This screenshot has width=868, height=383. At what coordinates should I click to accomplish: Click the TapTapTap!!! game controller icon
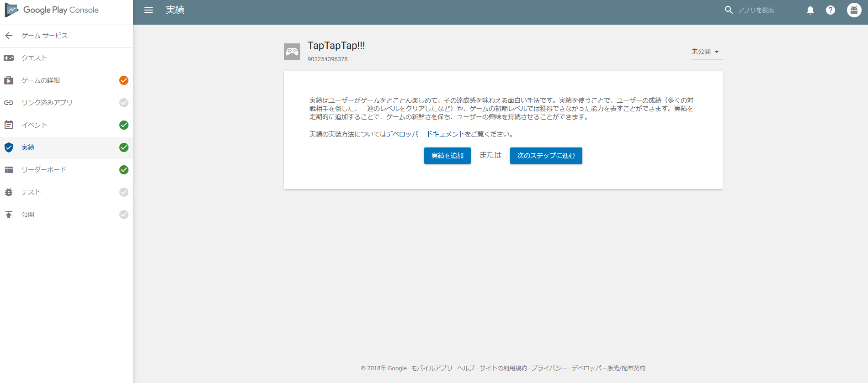coord(292,52)
